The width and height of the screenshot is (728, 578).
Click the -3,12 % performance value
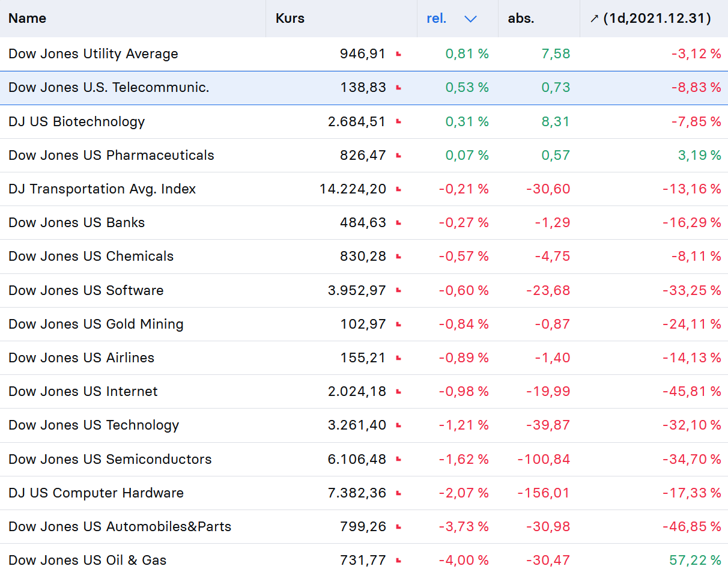tap(696, 54)
